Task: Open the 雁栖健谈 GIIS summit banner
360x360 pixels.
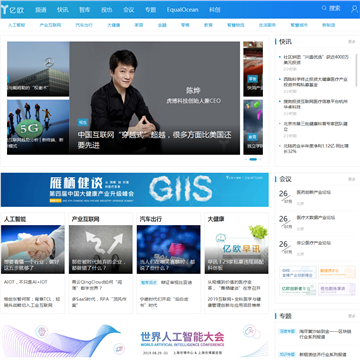Action: [x=135, y=190]
